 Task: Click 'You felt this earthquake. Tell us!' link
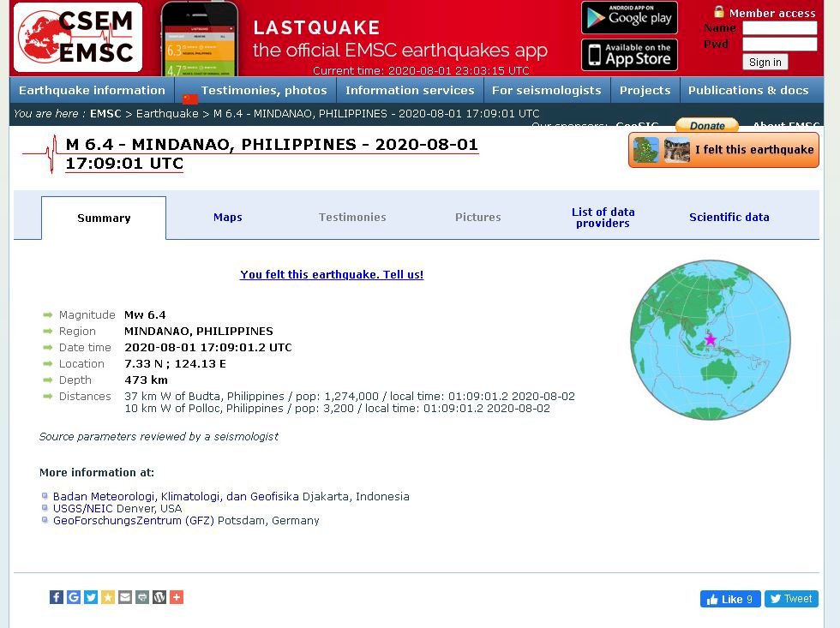tap(332, 275)
